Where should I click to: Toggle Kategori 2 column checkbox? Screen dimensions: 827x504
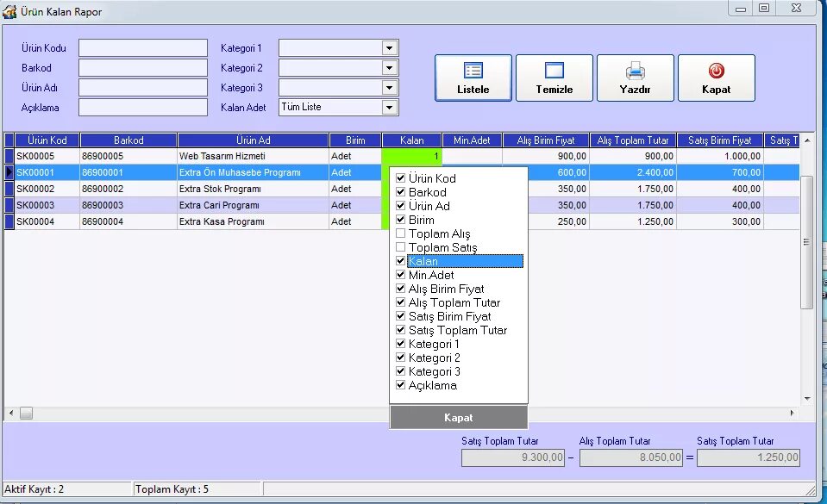coord(400,357)
